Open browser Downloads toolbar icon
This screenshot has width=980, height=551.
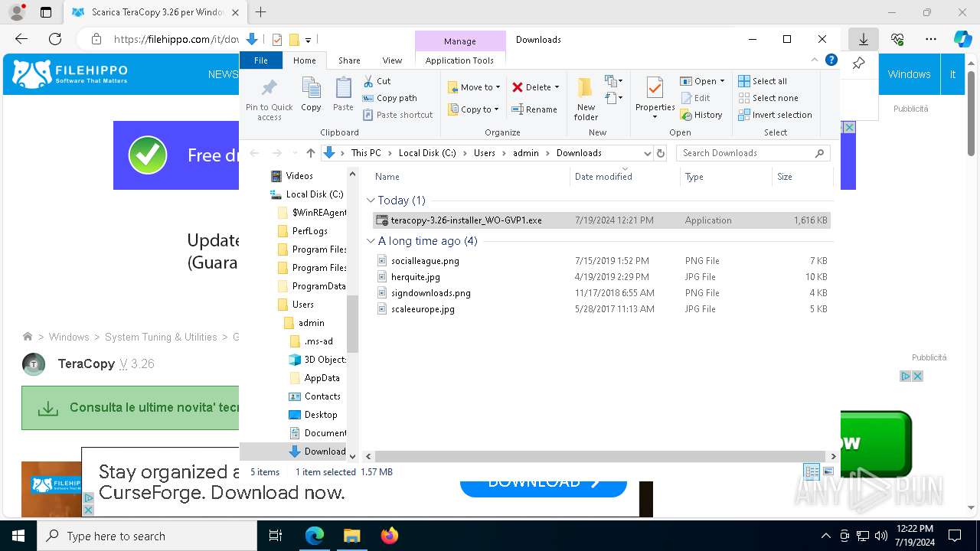(x=863, y=39)
